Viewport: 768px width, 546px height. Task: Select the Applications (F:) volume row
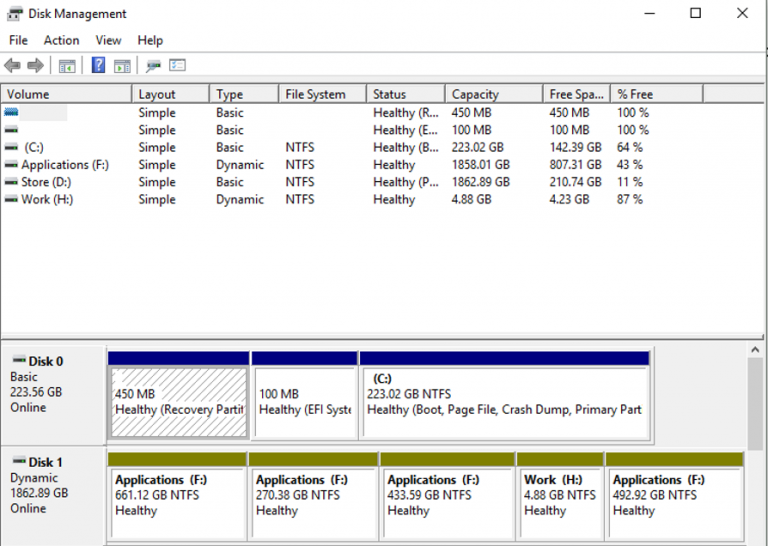point(352,165)
